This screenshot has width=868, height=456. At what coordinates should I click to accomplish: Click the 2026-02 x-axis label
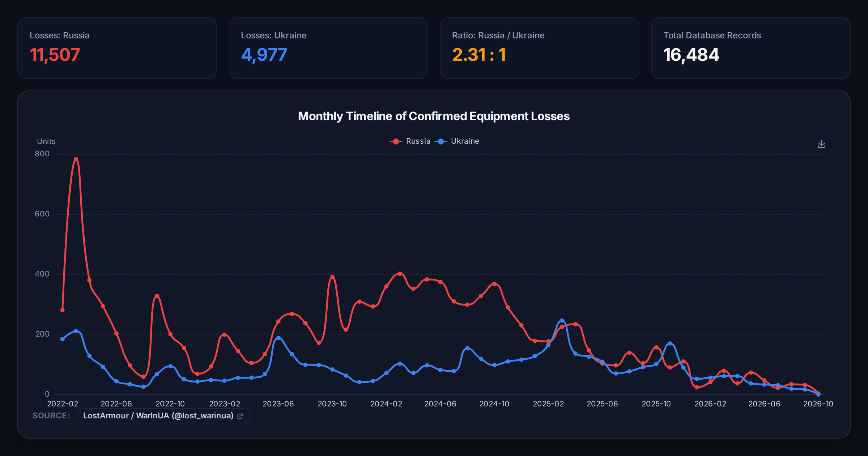pos(710,404)
